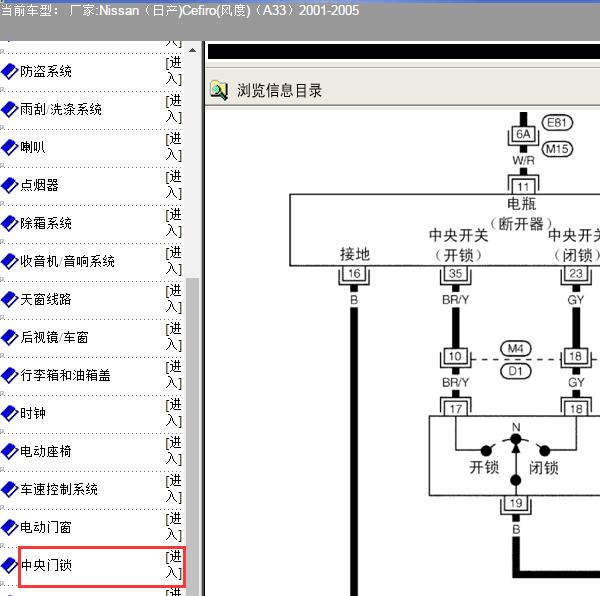Click [进入] link for 电动座椅

click(x=174, y=451)
